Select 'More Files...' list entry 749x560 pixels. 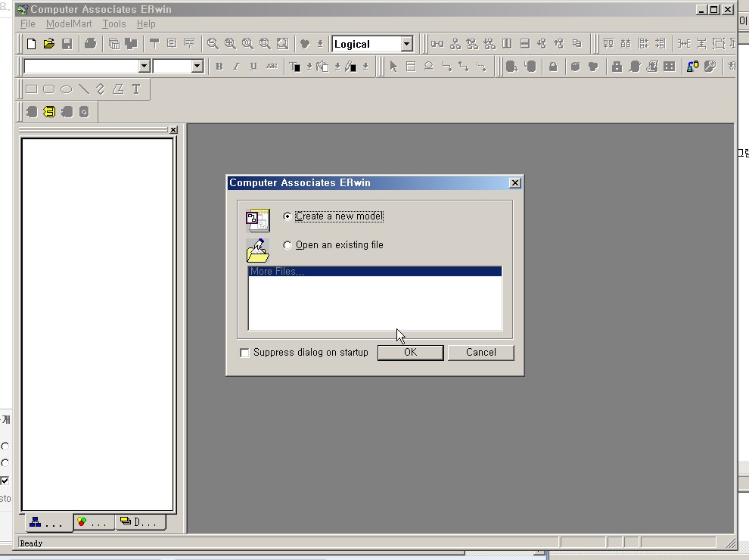point(375,272)
